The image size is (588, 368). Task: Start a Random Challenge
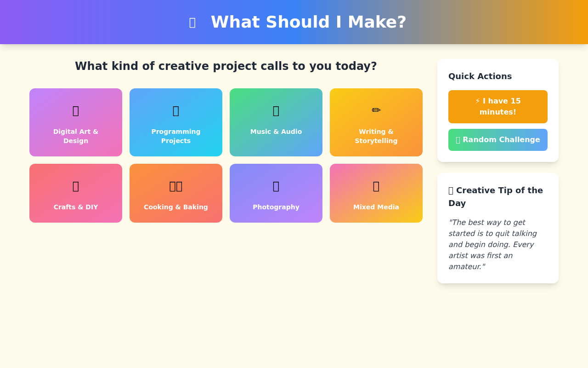pos(498,140)
